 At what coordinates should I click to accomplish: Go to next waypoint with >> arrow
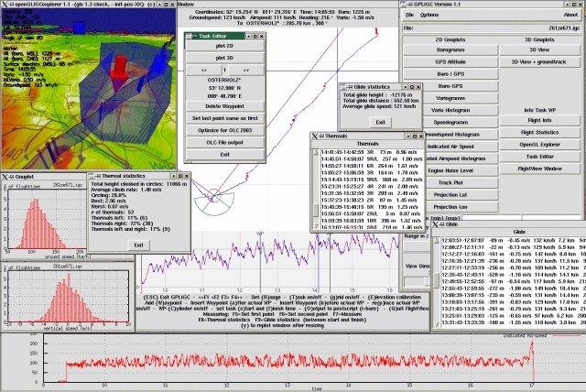pyautogui.click(x=246, y=71)
